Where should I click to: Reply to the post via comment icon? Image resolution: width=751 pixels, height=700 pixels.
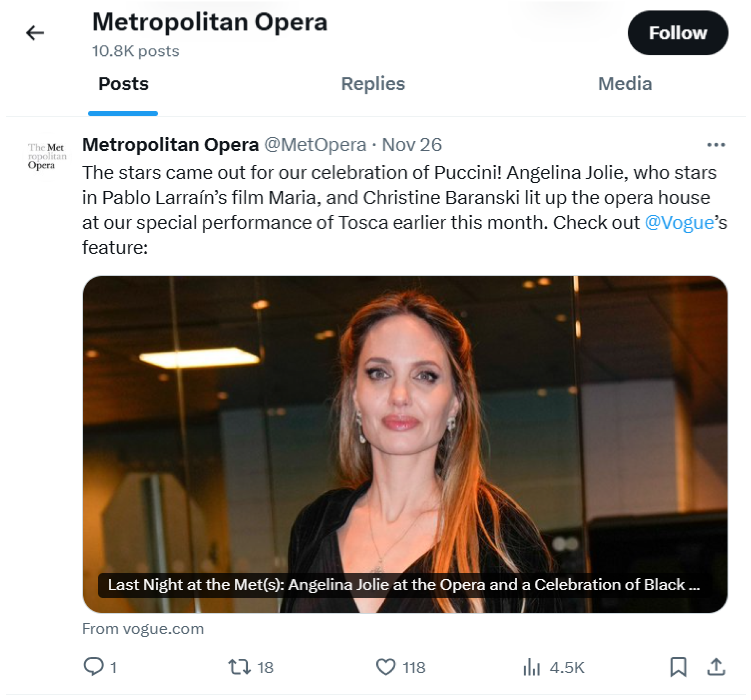coord(93,666)
